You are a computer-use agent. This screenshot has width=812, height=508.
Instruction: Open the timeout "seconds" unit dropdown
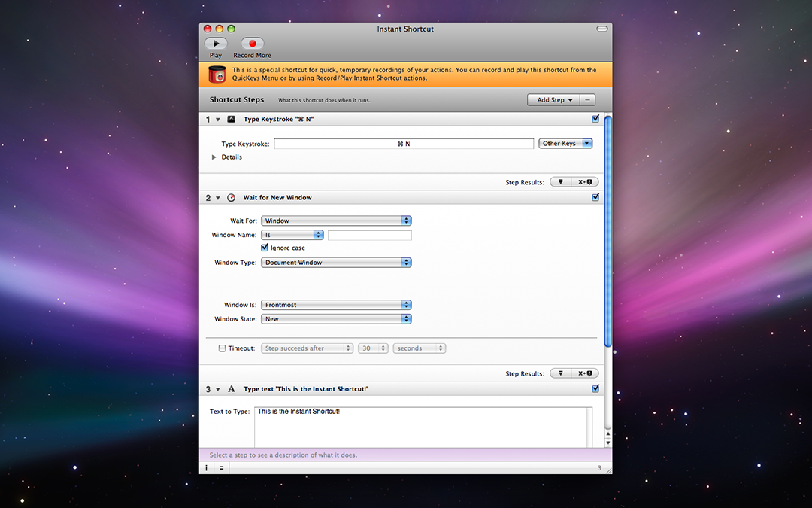[420, 348]
